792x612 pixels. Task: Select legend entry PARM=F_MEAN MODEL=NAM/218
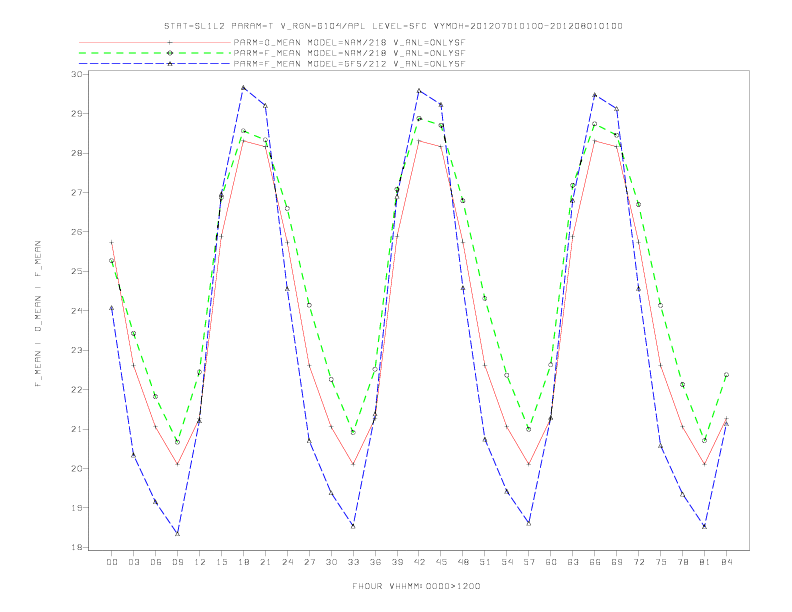tap(349, 53)
